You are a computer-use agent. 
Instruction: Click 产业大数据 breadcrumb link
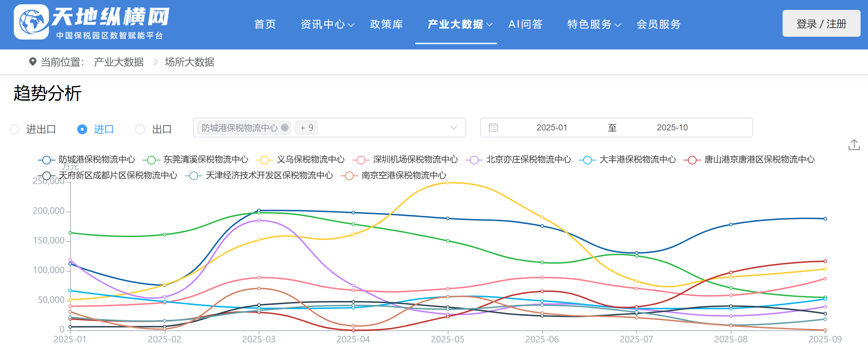[119, 62]
